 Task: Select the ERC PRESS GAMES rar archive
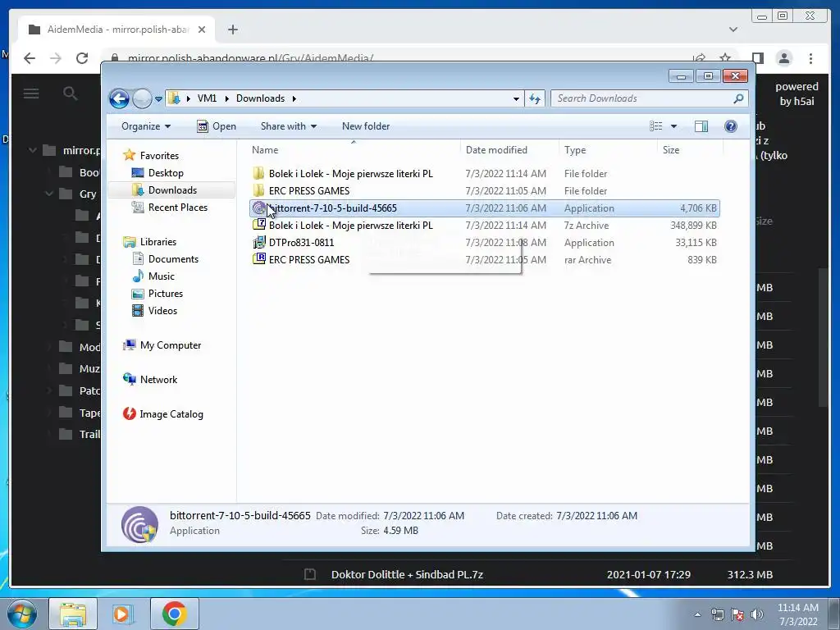click(x=484, y=260)
